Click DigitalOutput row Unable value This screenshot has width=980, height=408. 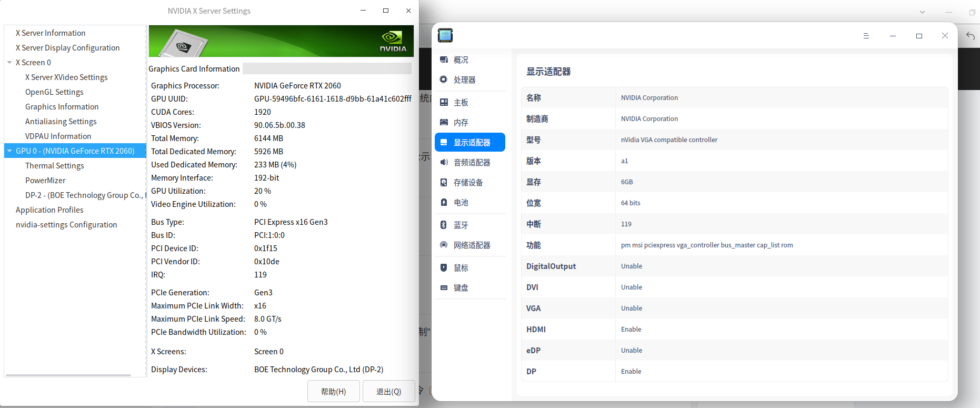tap(632, 266)
